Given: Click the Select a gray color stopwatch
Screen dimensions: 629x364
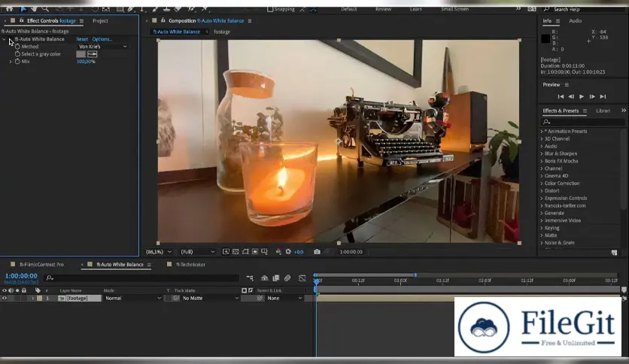Looking at the screenshot, I should point(17,53).
